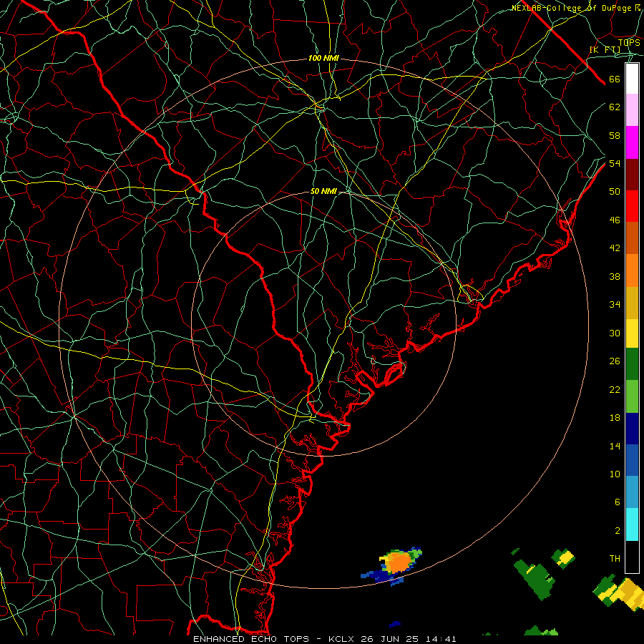Viewport: 644px width, 644px height.
Task: Click the 58 legend value
Action: (x=615, y=135)
